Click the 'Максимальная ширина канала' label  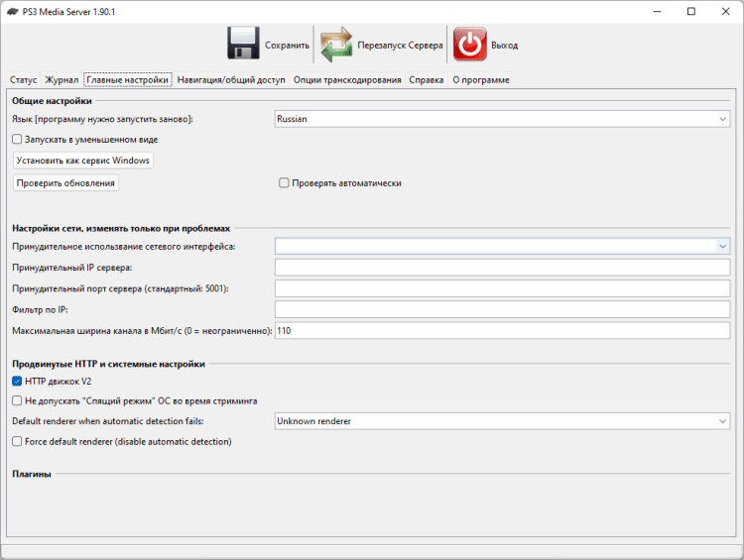click(x=142, y=331)
